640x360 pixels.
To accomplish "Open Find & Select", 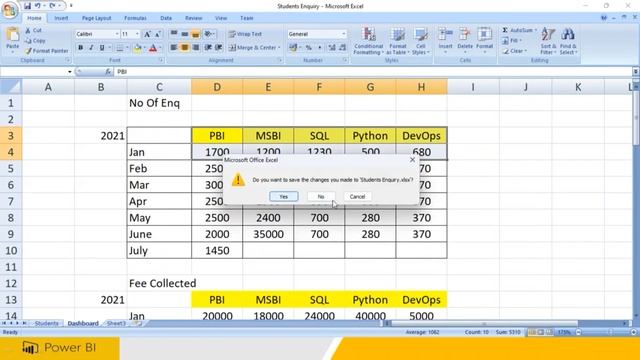I will 568,41.
